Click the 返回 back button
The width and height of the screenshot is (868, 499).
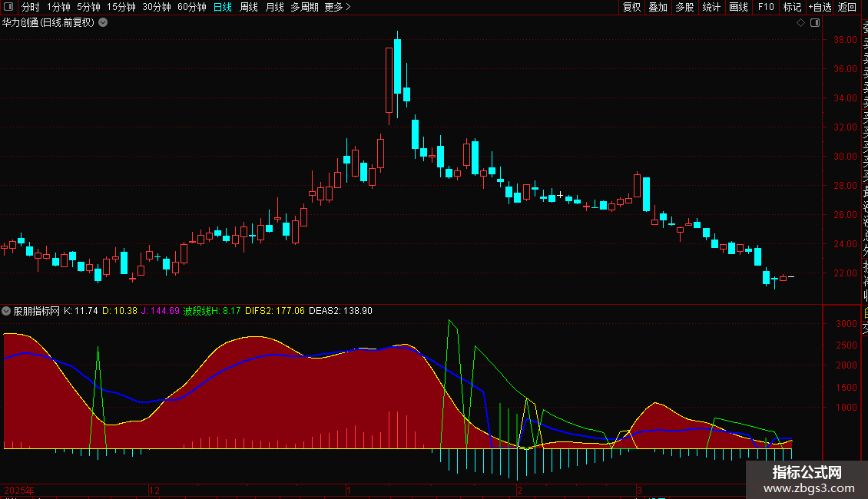847,7
